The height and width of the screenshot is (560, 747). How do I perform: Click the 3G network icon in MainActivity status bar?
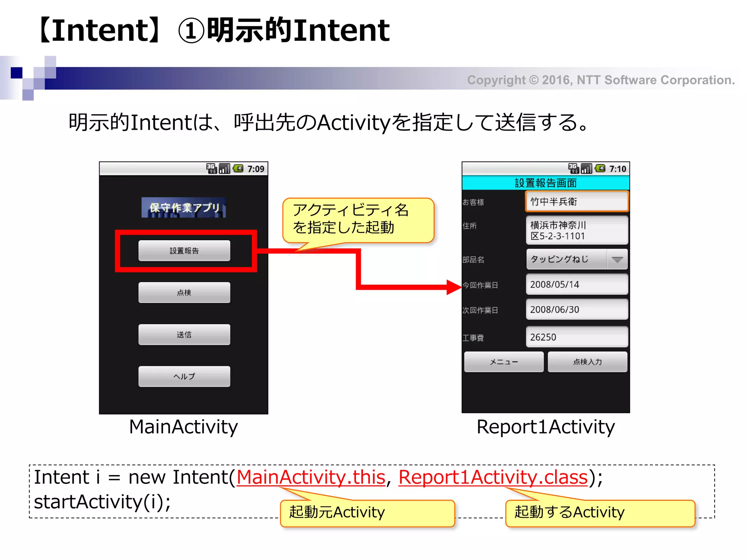(x=212, y=168)
